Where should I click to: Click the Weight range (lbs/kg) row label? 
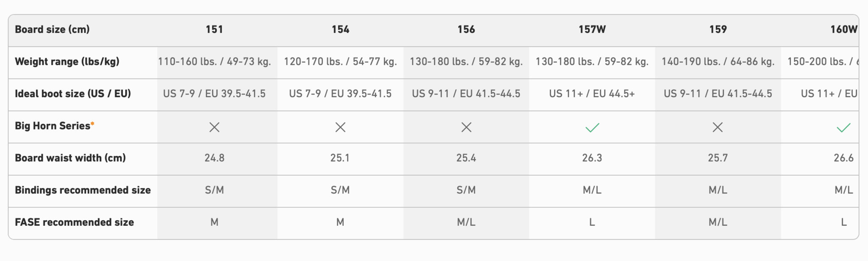[x=67, y=62]
